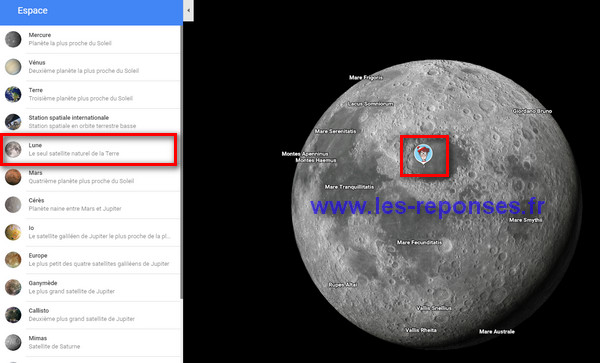Select Callisto, Jupiter's second largest satellite
Image resolution: width=600 pixels, height=363 pixels.
90,315
